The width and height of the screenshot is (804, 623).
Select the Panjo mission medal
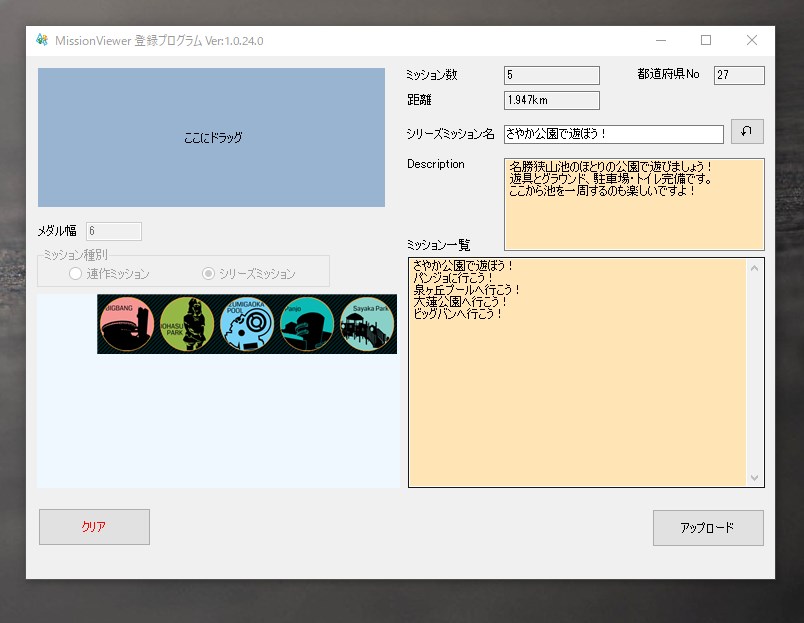point(307,324)
